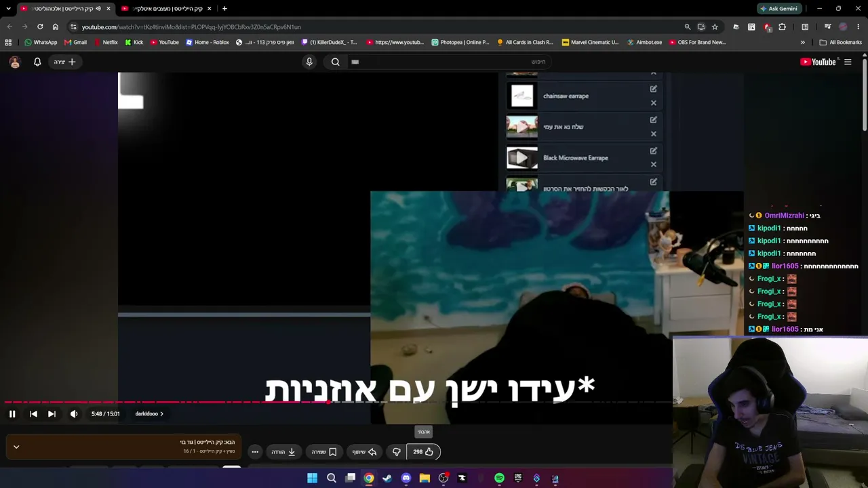868x488 pixels.
Task: Skip to the next video in playlist
Action: click(x=52, y=413)
